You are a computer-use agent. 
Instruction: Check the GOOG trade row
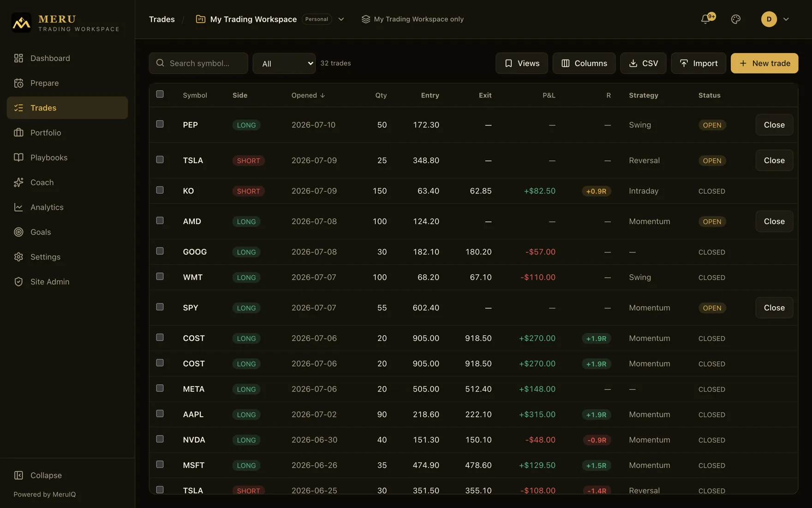click(x=160, y=251)
